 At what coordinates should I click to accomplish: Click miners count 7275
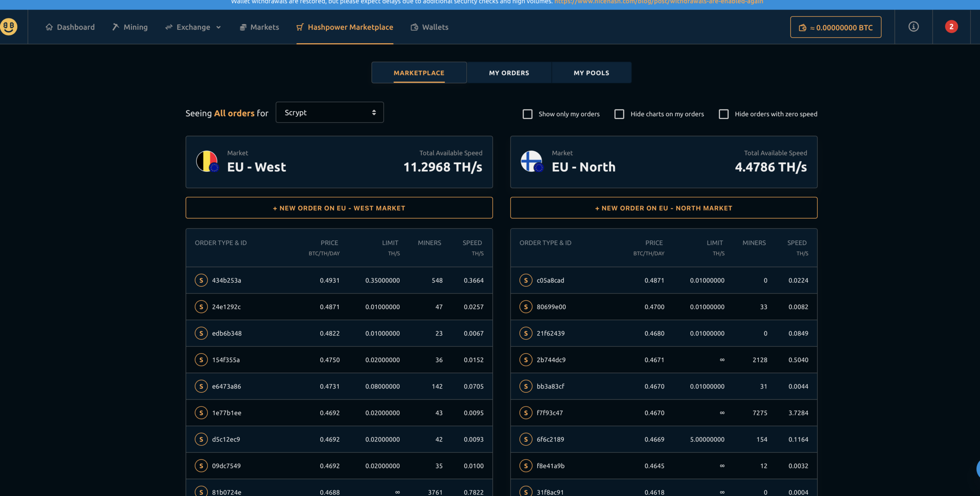[760, 413]
